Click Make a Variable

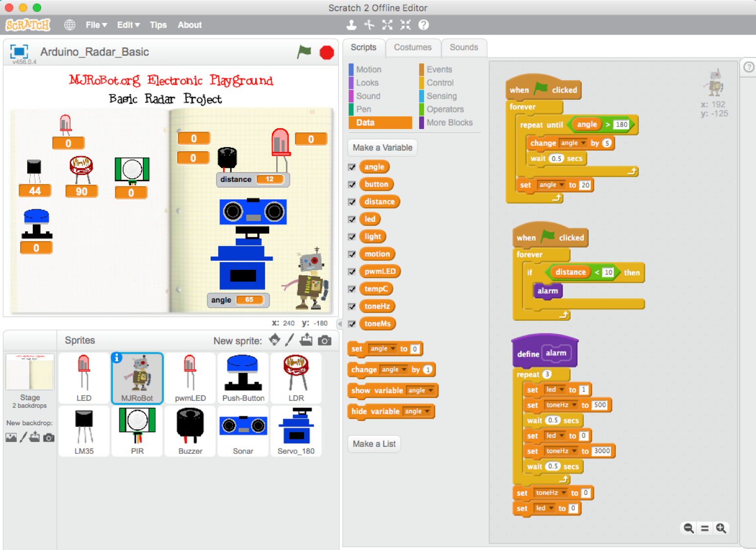tap(382, 147)
